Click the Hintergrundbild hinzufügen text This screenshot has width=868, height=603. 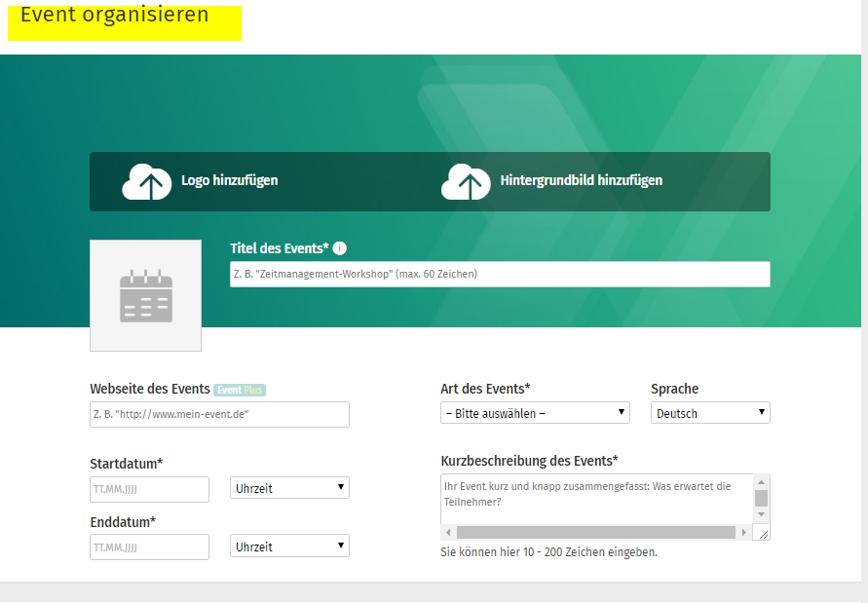coord(581,180)
